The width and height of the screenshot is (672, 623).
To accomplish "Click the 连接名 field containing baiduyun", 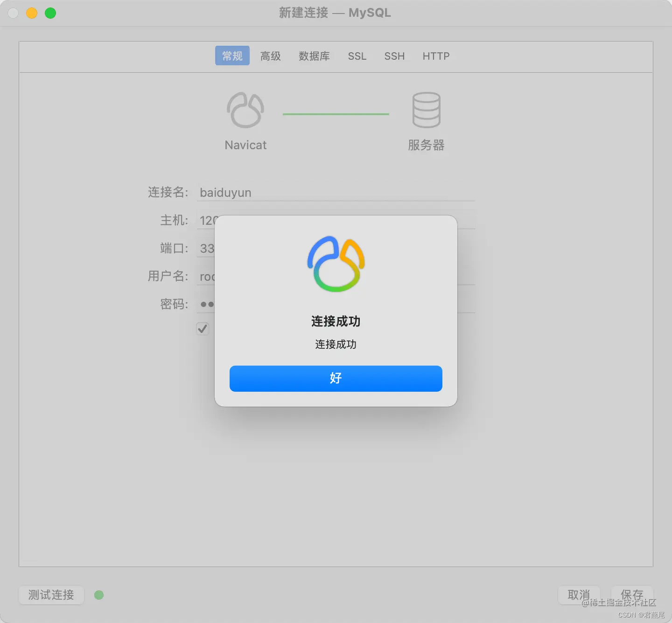I will (x=336, y=193).
